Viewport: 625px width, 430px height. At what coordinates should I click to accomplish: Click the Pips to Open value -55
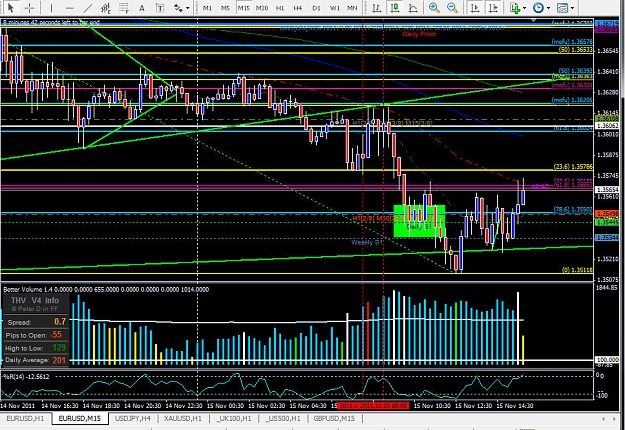click(56, 335)
